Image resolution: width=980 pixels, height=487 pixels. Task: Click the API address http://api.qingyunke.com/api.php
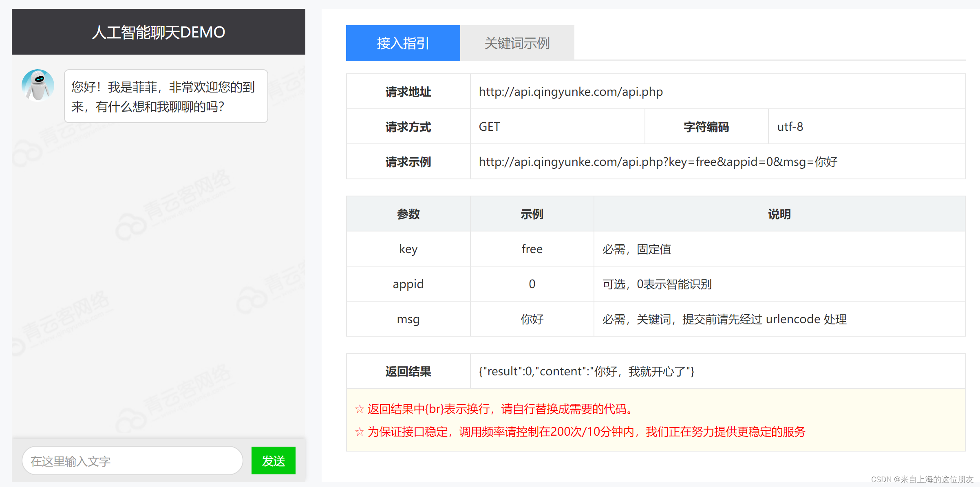[x=571, y=92]
